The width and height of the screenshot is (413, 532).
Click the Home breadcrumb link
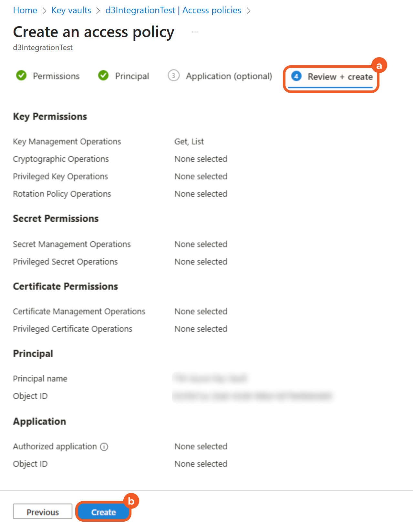pyautogui.click(x=25, y=10)
